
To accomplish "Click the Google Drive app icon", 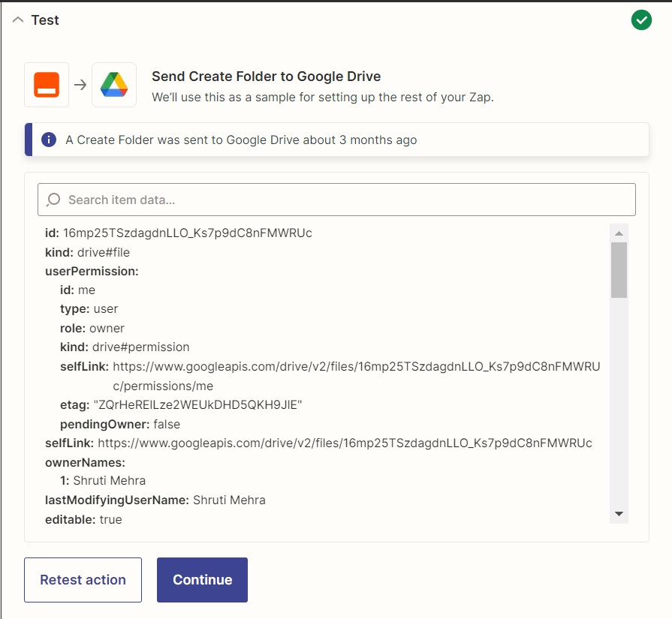I will point(114,85).
